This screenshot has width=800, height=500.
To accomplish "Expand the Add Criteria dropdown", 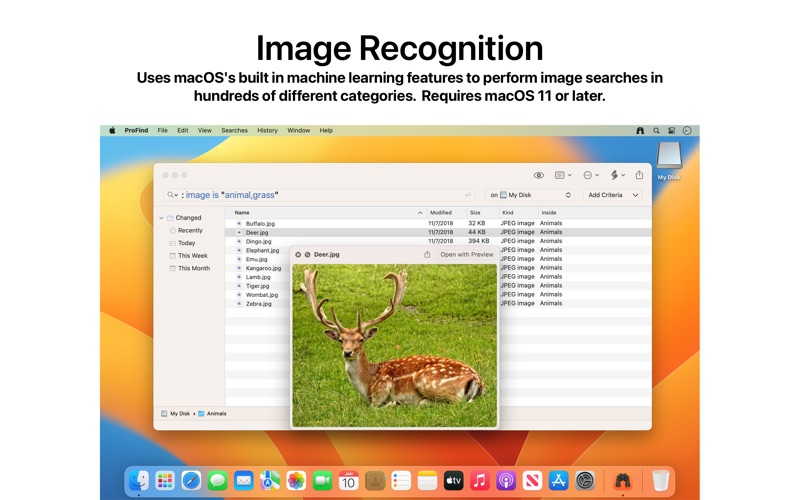I will 613,195.
